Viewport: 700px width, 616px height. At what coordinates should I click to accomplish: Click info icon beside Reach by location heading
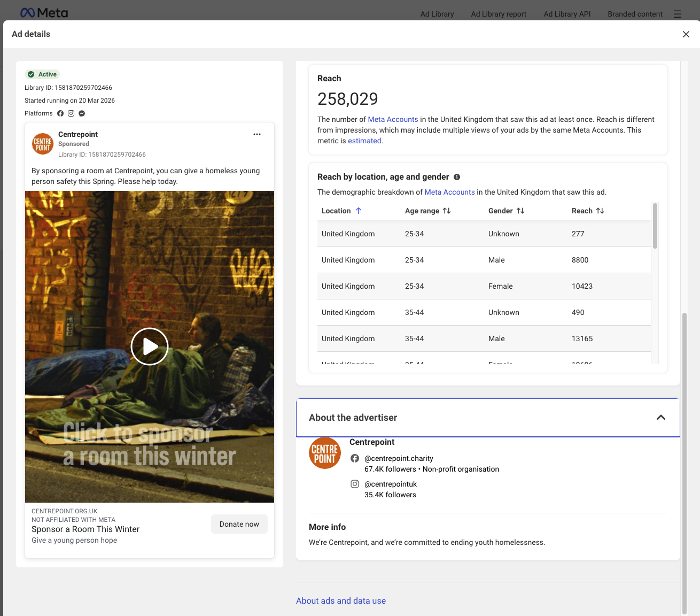tap(457, 177)
